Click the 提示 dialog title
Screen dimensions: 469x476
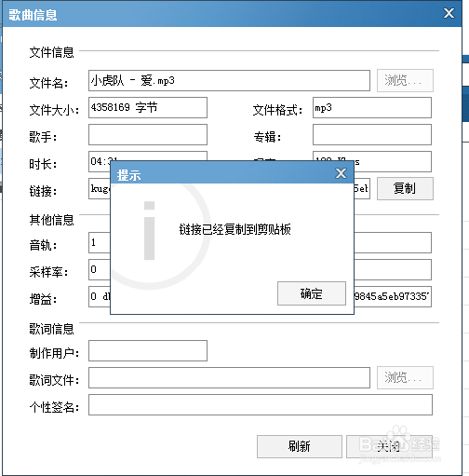(x=128, y=175)
